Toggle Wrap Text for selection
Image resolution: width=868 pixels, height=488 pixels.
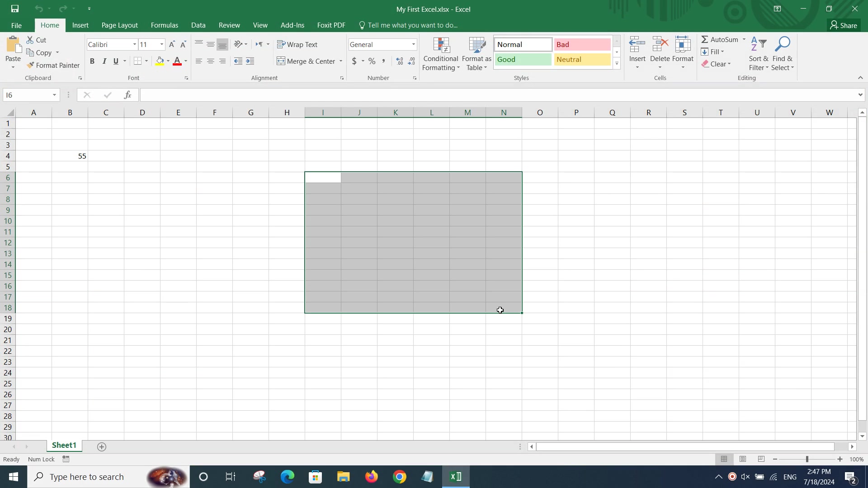point(297,44)
